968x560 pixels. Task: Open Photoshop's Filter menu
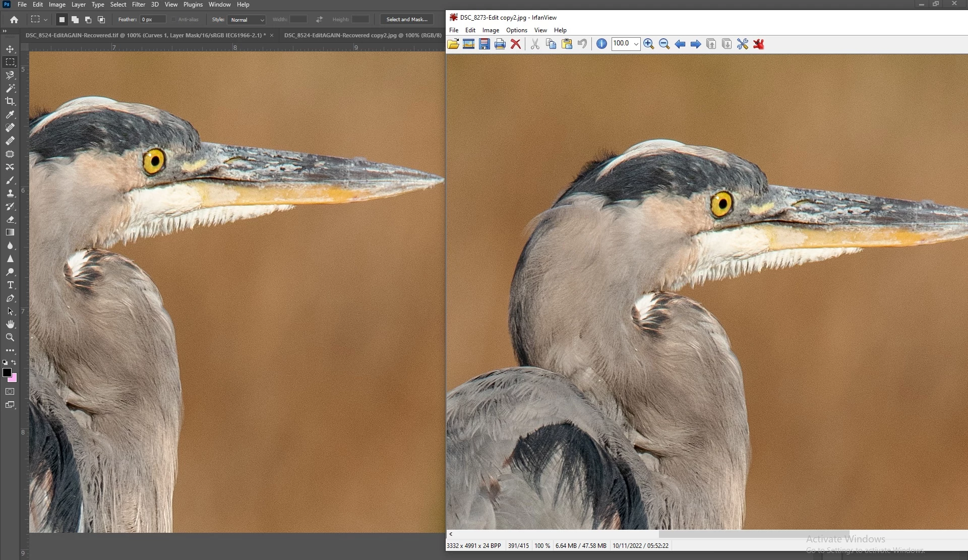pyautogui.click(x=138, y=5)
